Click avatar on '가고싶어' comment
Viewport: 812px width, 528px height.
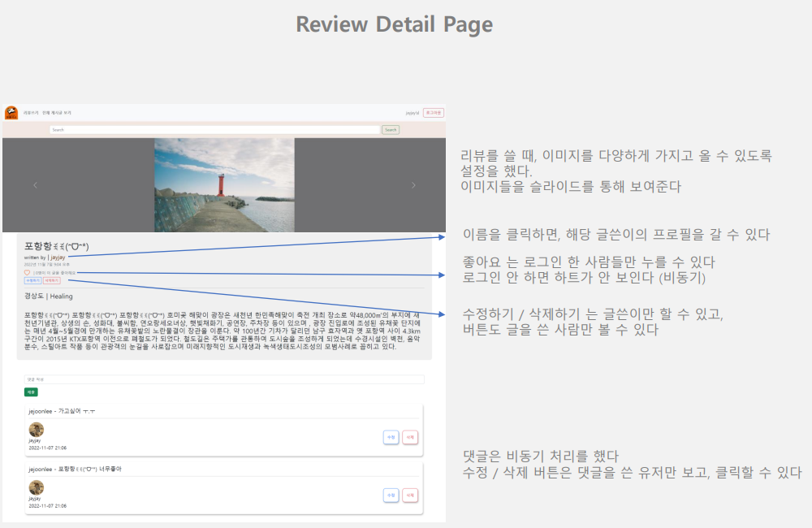point(37,430)
